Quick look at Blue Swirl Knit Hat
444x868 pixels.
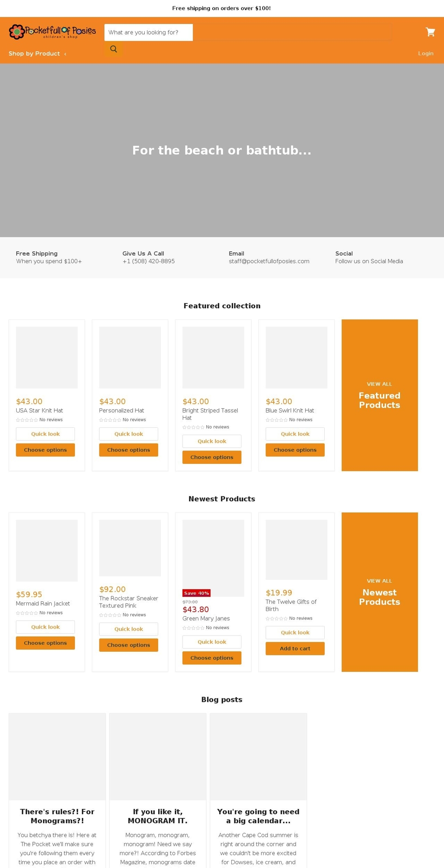(x=295, y=434)
